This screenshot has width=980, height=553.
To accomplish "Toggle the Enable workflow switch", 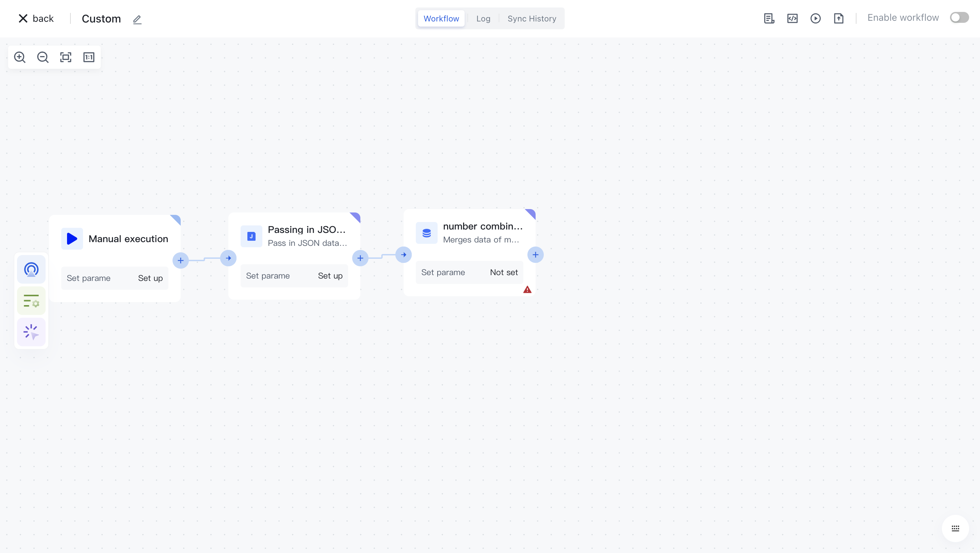I will (x=959, y=17).
